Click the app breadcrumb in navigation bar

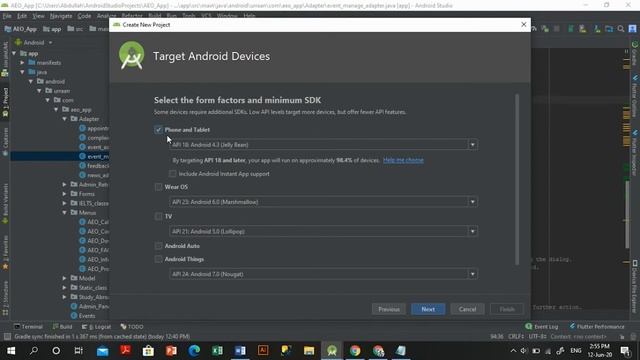[52, 29]
